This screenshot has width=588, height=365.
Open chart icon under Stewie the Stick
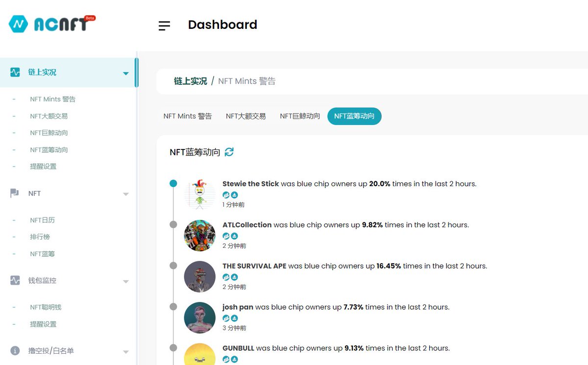tap(226, 195)
